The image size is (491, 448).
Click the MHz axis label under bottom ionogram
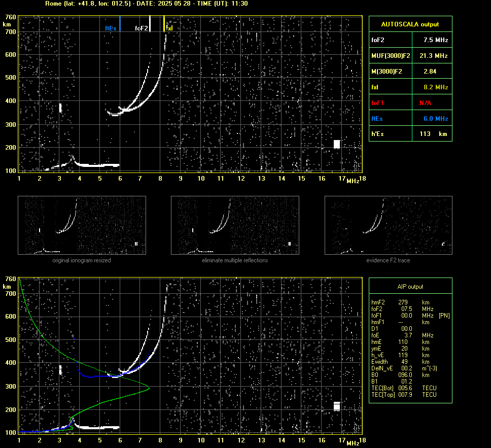[x=353, y=443]
